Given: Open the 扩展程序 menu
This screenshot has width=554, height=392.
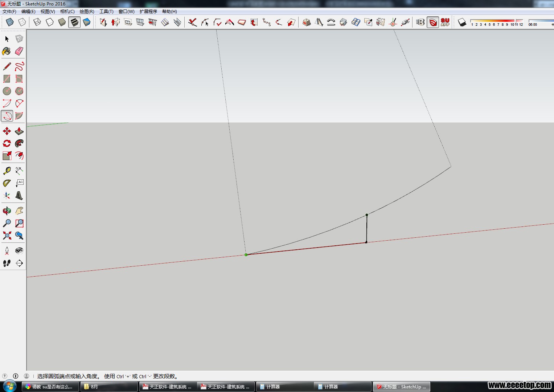Looking at the screenshot, I should [x=148, y=12].
